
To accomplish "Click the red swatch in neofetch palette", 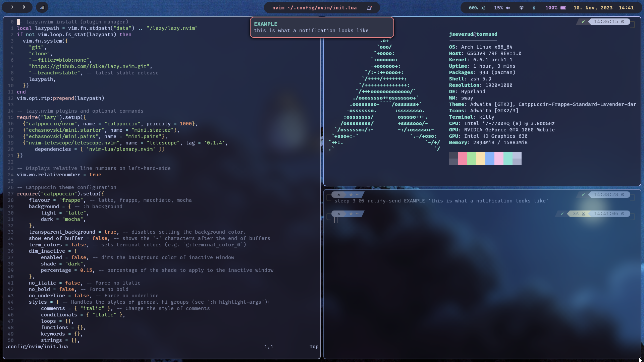I will (463, 159).
